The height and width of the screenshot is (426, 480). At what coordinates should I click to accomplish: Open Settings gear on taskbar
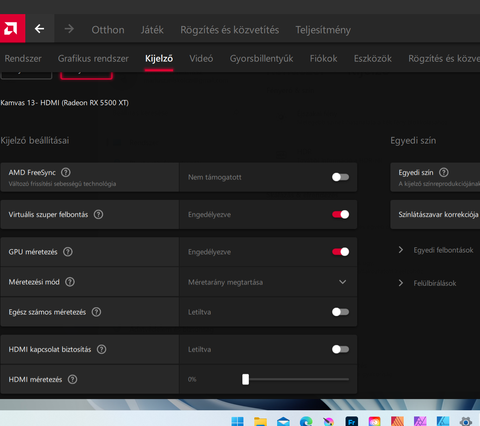pos(466,421)
